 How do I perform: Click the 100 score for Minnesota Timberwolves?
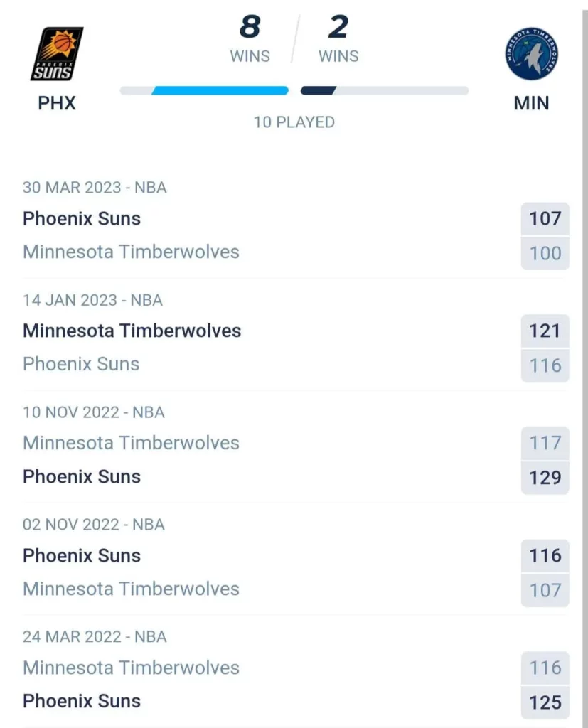tap(545, 254)
